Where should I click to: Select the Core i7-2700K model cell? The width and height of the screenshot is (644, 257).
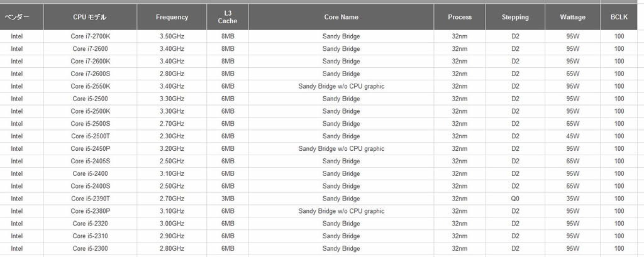pyautogui.click(x=90, y=36)
